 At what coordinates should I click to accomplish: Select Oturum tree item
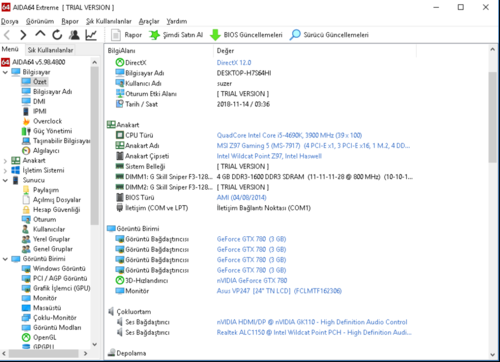click(x=39, y=220)
